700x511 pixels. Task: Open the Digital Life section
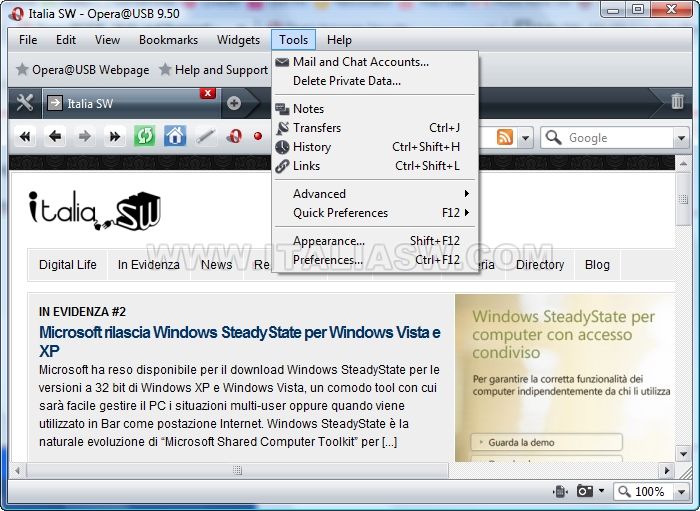(68, 265)
